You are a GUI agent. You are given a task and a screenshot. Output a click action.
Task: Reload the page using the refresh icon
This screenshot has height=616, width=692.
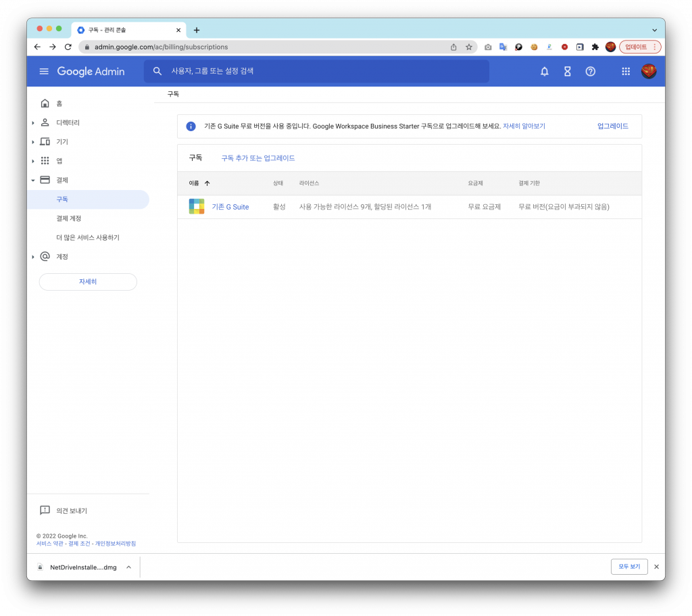[68, 47]
